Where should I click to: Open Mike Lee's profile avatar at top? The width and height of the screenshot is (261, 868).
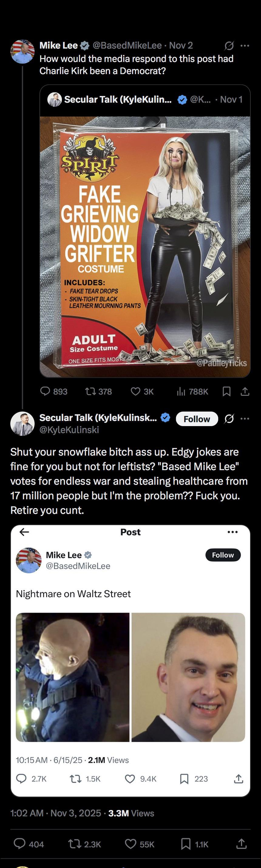[x=22, y=52]
